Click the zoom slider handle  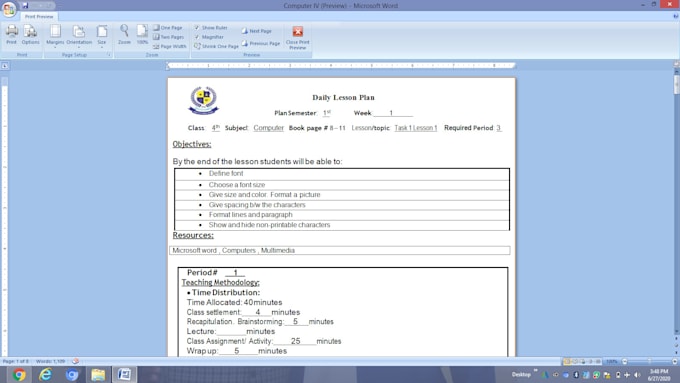click(x=649, y=361)
